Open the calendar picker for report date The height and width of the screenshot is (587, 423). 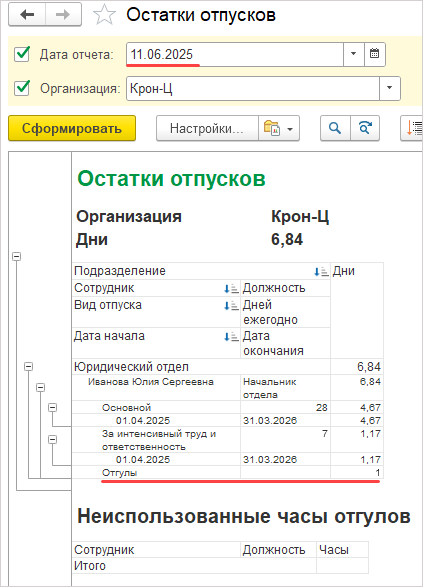tap(375, 54)
